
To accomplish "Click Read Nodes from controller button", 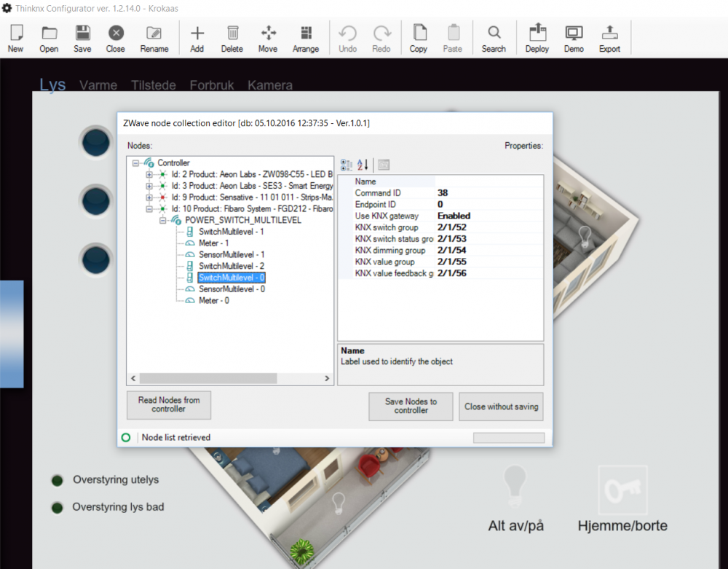I will tap(169, 405).
